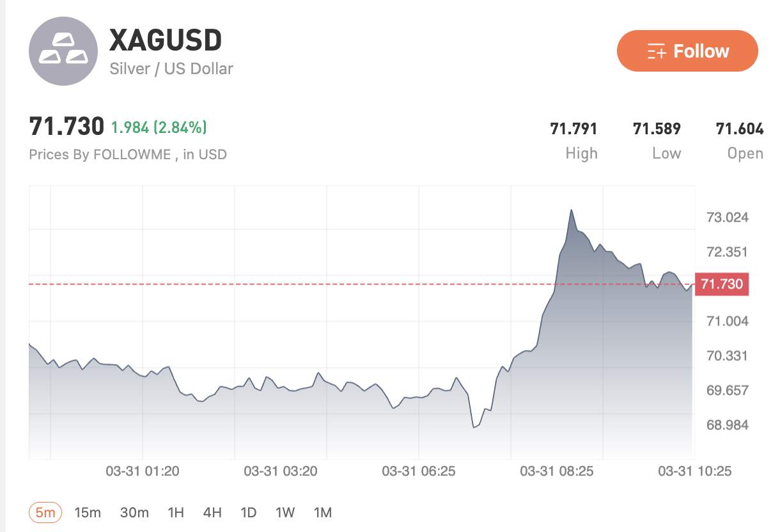Switch to the 1W weekly chart

click(285, 512)
